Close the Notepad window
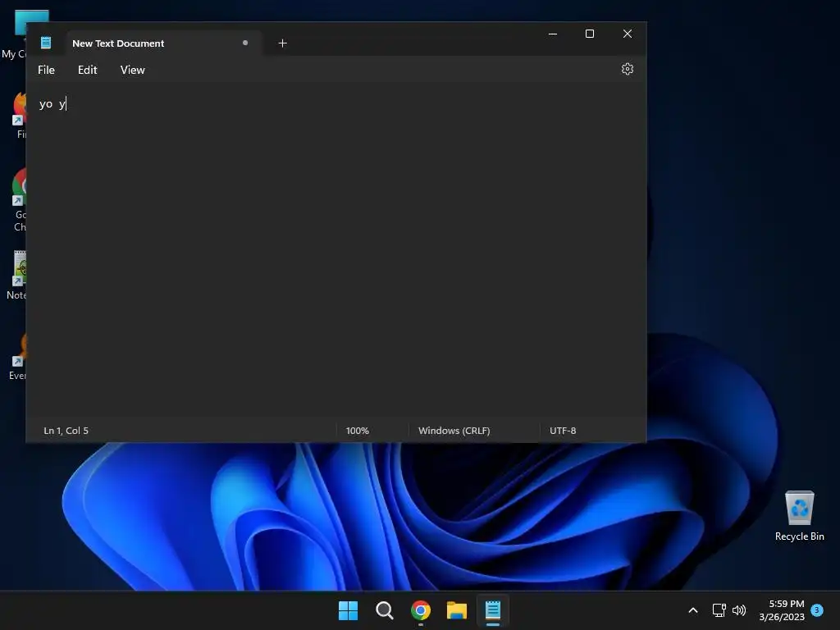Screen dimensions: 840x630 (x=628, y=34)
